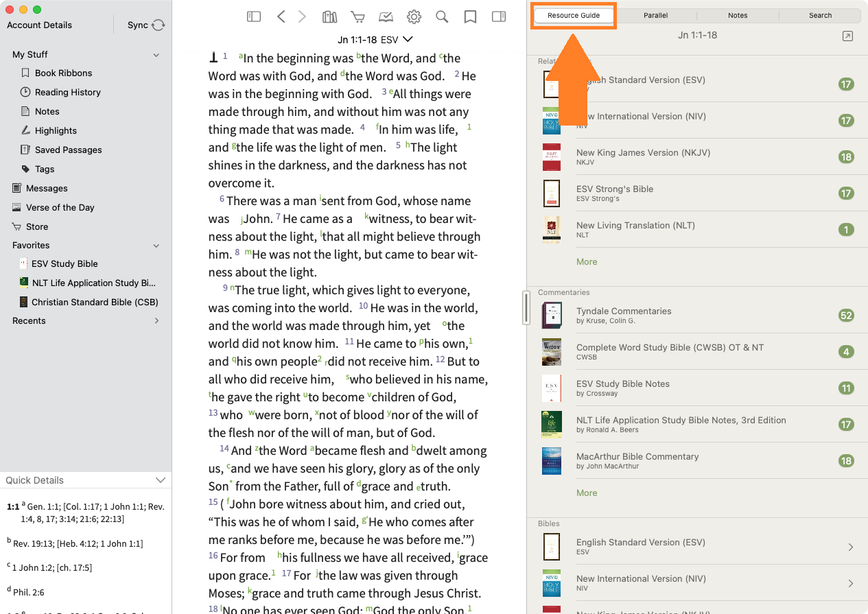
Task: Open the settings gear icon
Action: point(414,16)
